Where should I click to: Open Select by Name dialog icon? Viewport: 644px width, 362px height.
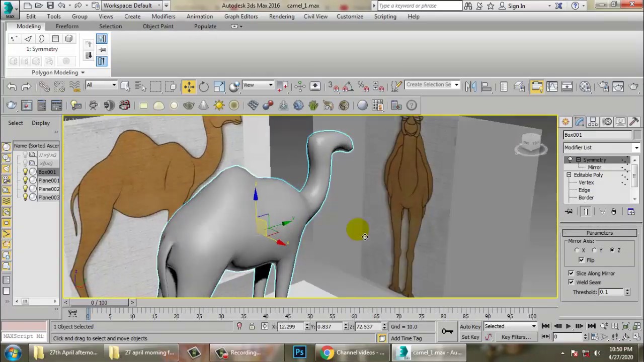click(x=140, y=86)
